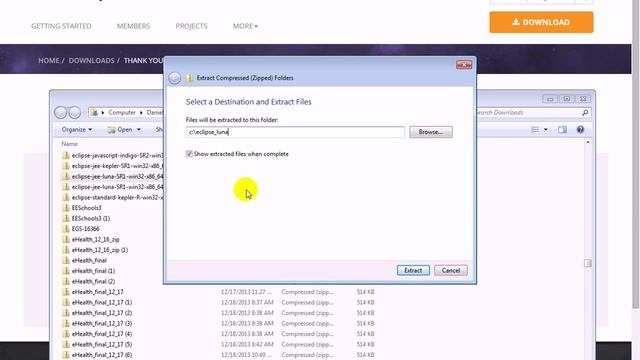640x360 pixels.
Task: Follow DOWNLOADS breadcrumb link
Action: pos(91,60)
